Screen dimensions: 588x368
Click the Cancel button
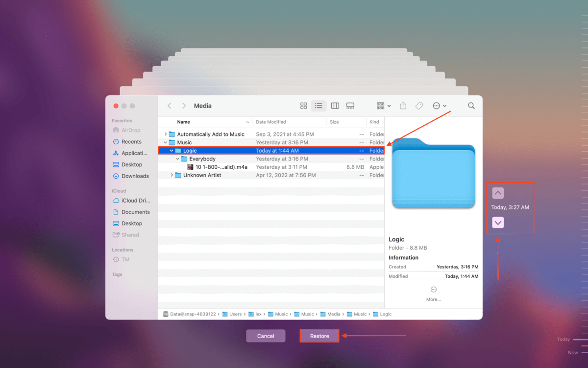(x=266, y=336)
